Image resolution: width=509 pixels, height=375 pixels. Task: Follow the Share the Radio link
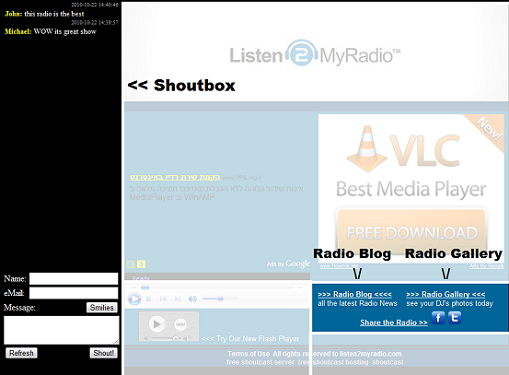point(394,322)
